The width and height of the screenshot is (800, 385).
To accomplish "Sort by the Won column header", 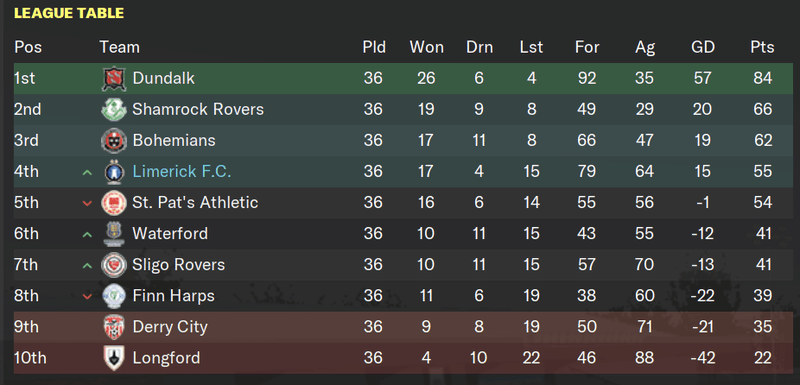I will click(x=427, y=47).
